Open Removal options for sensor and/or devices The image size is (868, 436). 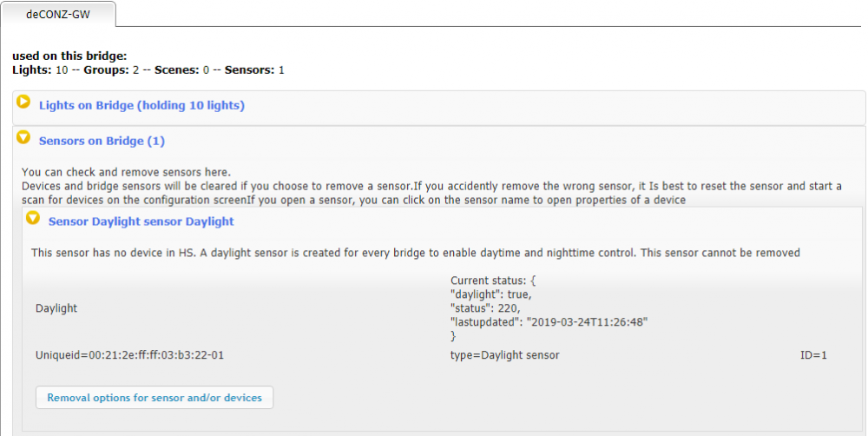coord(155,398)
